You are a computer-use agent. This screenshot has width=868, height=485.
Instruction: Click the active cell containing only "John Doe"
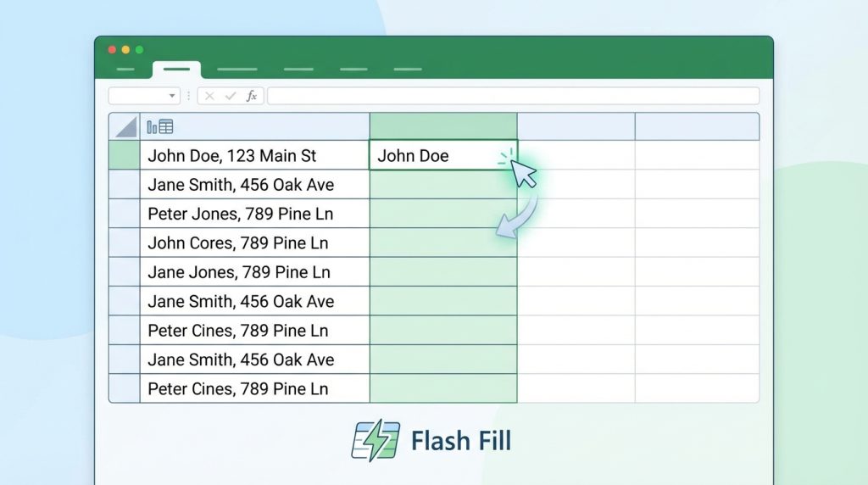tap(443, 155)
